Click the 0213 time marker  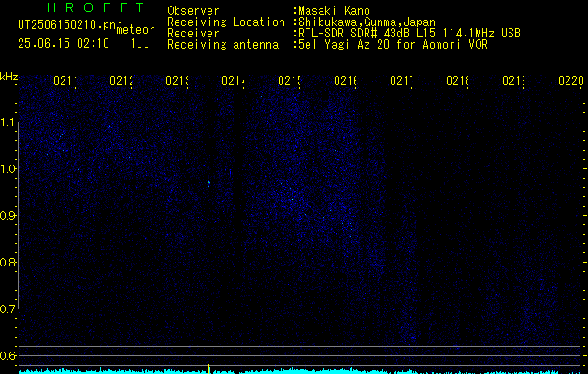click(x=177, y=81)
